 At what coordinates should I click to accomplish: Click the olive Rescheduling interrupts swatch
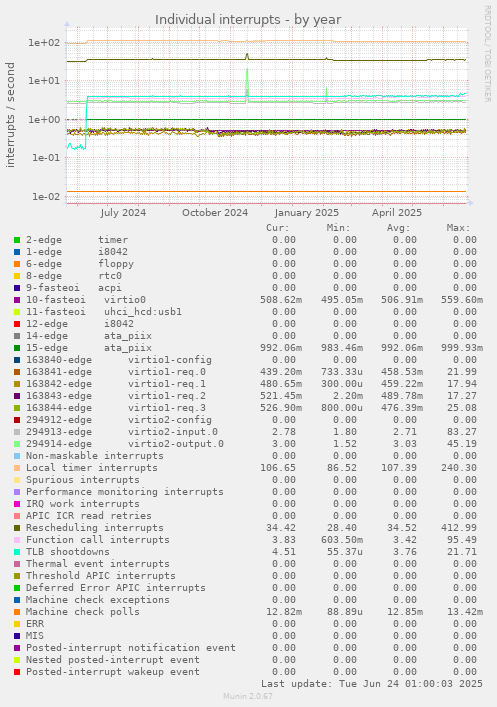[x=17, y=528]
